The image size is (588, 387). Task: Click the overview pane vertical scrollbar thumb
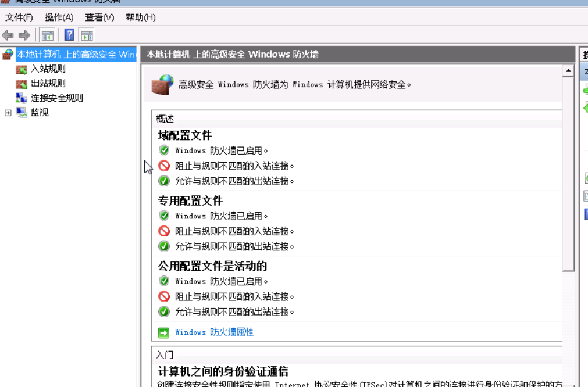click(568, 174)
